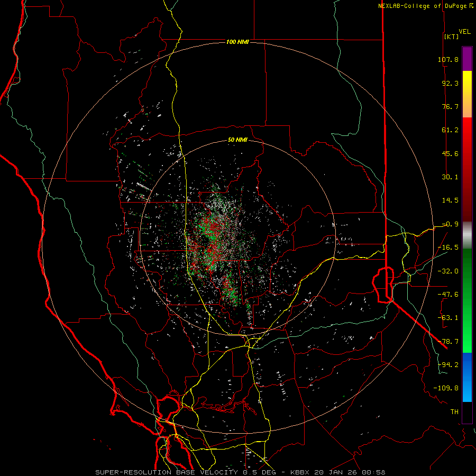Click the -63.1 velocity scale value

point(448,318)
